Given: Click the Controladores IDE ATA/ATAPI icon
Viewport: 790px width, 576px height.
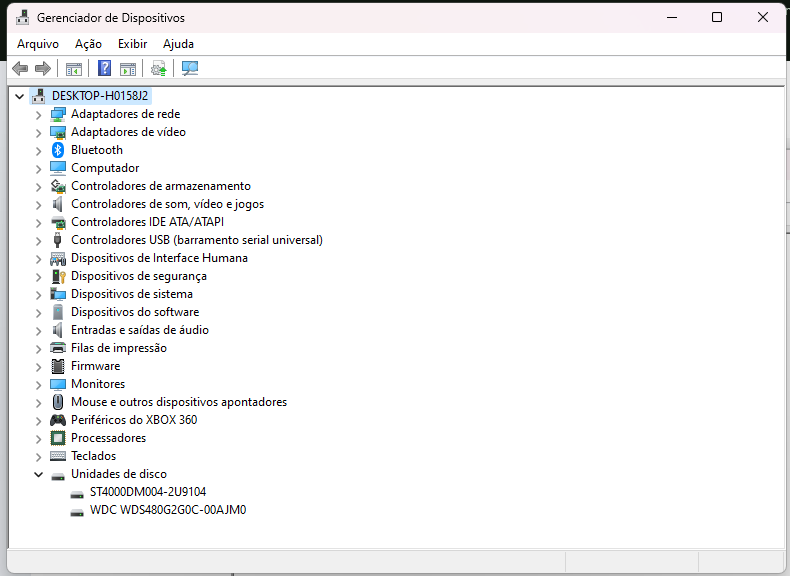Looking at the screenshot, I should coord(58,222).
